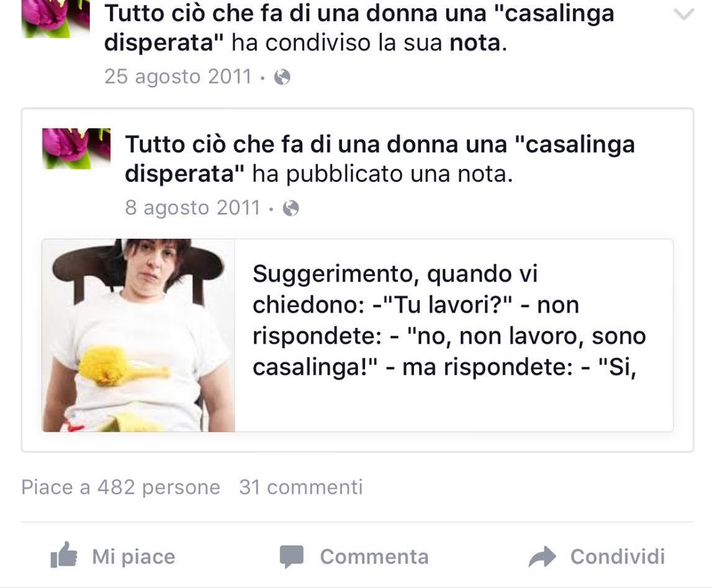This screenshot has width=712, height=588.
Task: Open the note preview text 'Suggerimento, quando vi chiedono'
Action: tap(449, 320)
